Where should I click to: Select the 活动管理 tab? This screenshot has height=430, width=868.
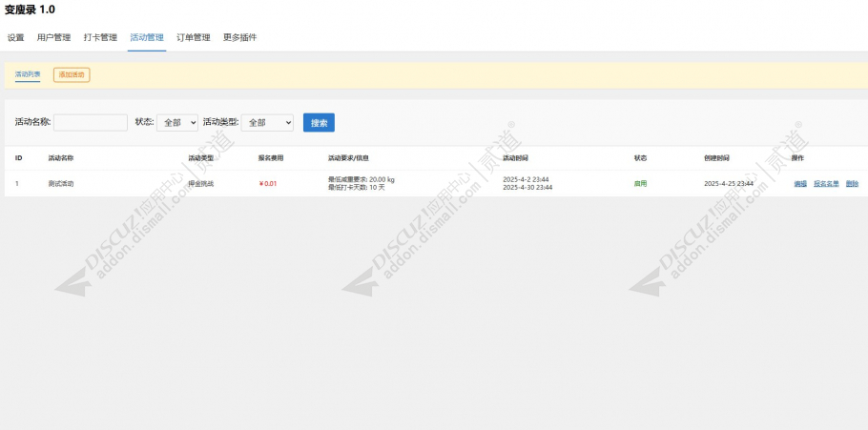(x=147, y=37)
